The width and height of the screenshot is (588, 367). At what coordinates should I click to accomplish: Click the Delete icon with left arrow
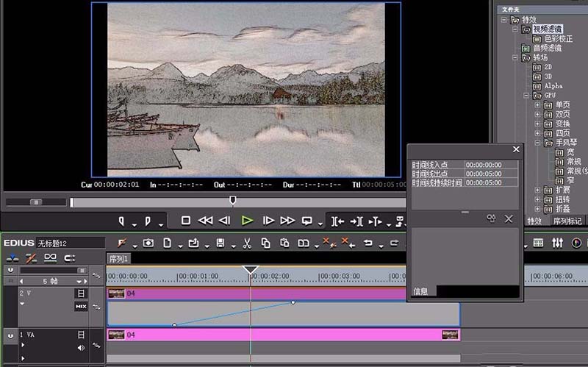(x=348, y=243)
